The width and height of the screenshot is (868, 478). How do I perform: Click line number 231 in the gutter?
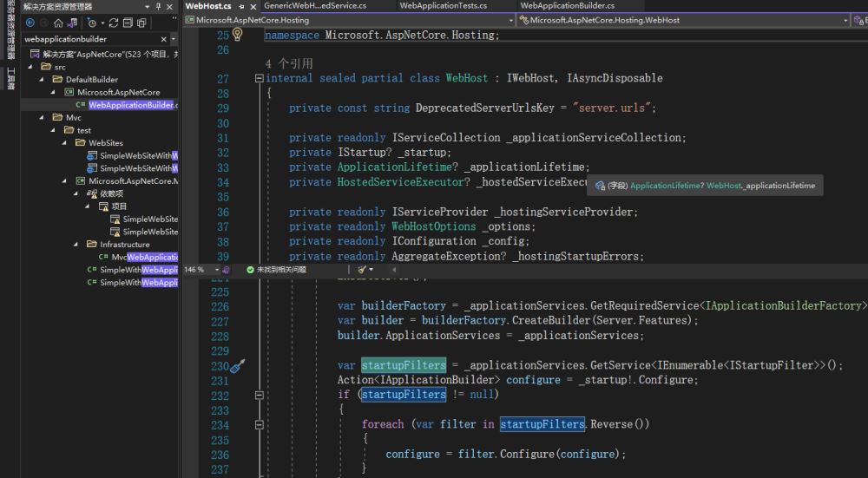(220, 381)
